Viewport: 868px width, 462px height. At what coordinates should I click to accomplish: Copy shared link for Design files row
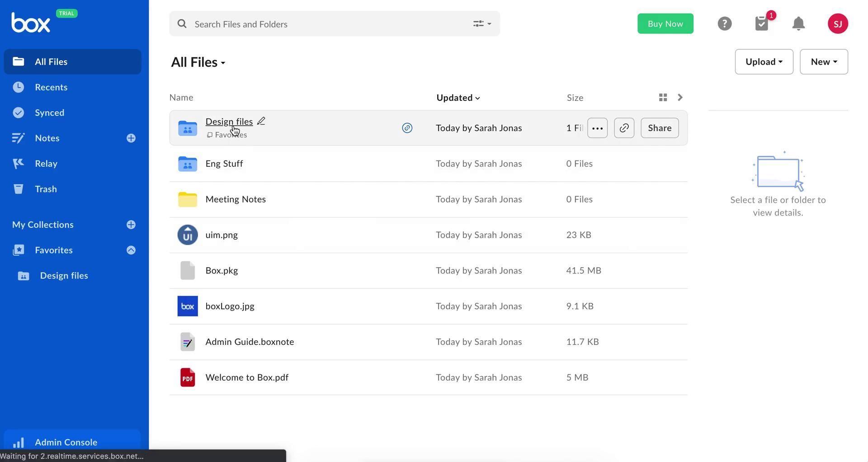(x=624, y=128)
